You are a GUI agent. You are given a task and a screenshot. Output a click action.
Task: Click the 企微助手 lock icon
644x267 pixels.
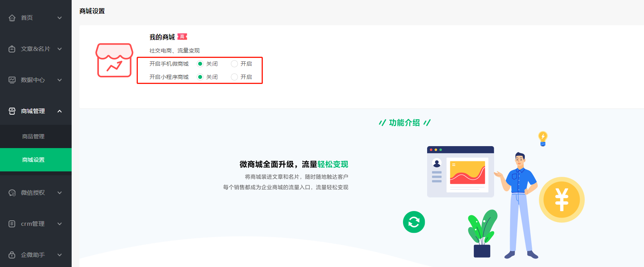(x=12, y=255)
